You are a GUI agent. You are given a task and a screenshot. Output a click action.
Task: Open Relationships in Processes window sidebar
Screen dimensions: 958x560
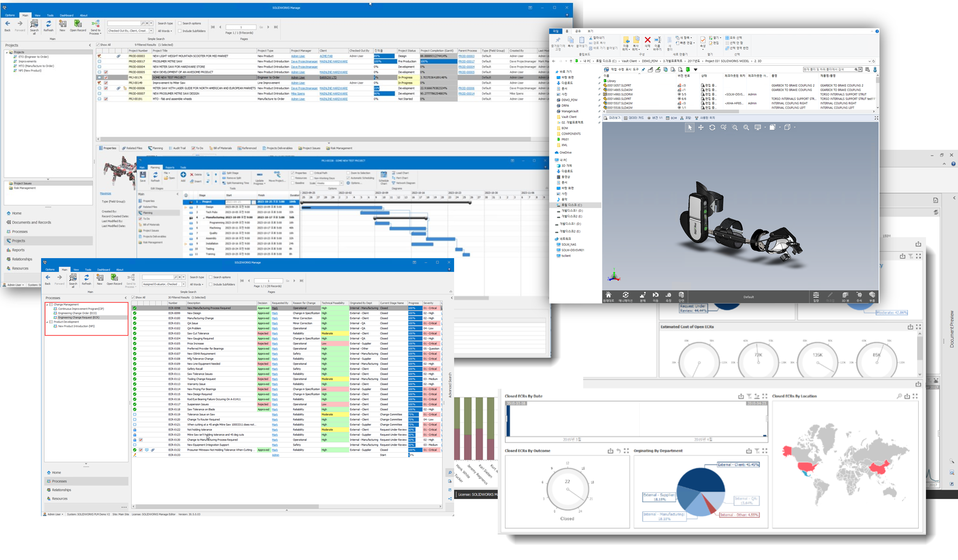(62, 490)
